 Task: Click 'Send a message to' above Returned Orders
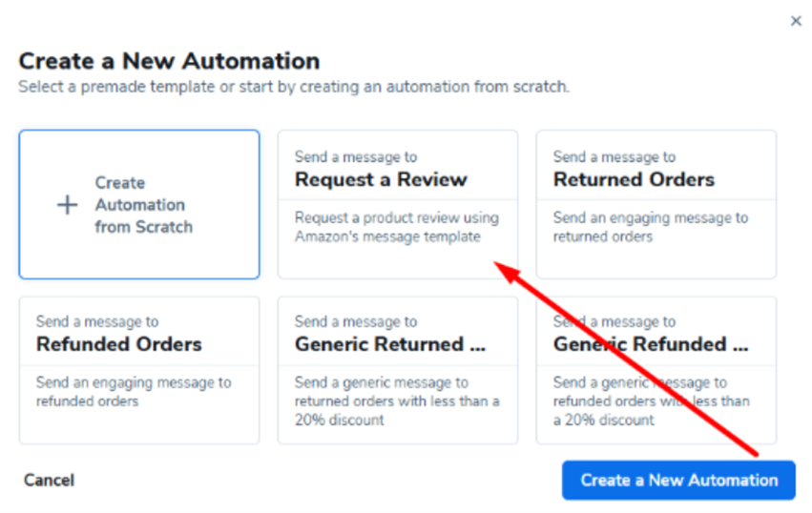[614, 157]
